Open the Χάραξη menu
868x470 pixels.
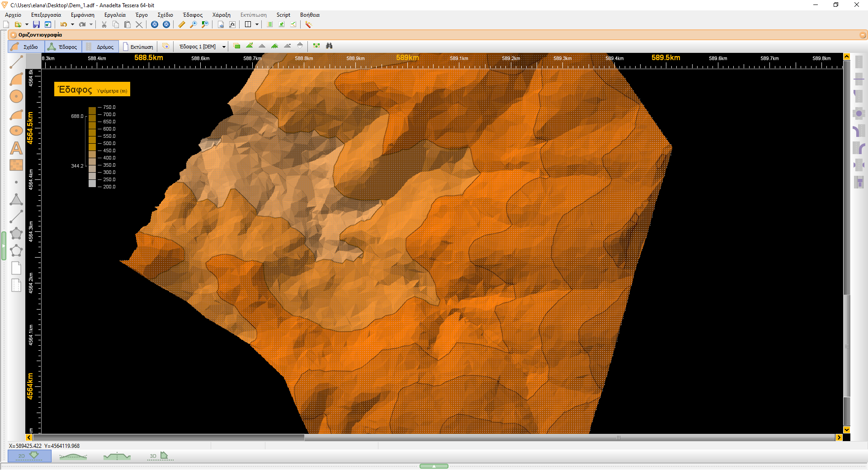[222, 15]
